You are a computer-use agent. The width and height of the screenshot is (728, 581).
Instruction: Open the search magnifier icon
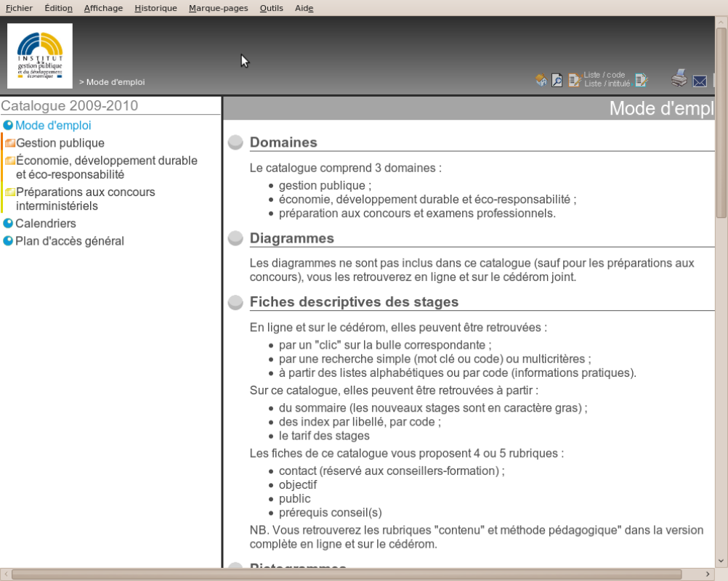click(x=557, y=80)
